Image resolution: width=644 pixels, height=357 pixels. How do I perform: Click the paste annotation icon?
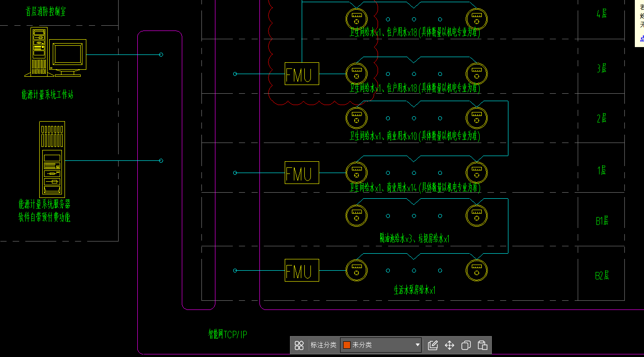click(482, 345)
